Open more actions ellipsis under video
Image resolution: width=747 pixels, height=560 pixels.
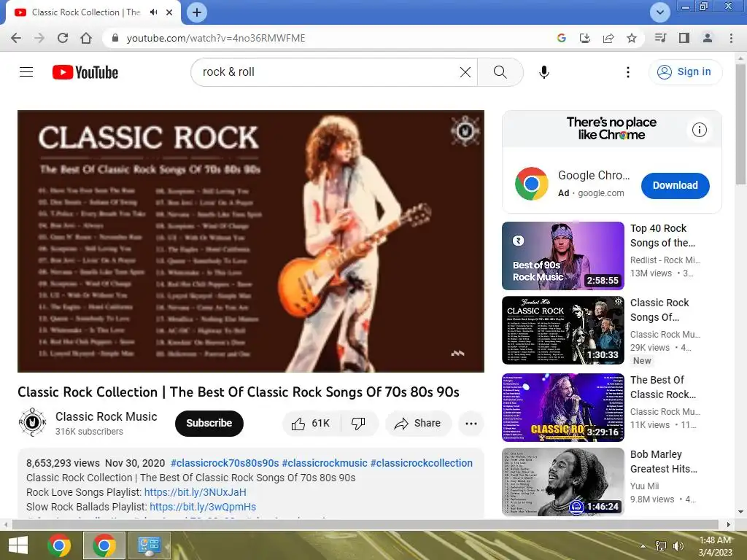471,424
